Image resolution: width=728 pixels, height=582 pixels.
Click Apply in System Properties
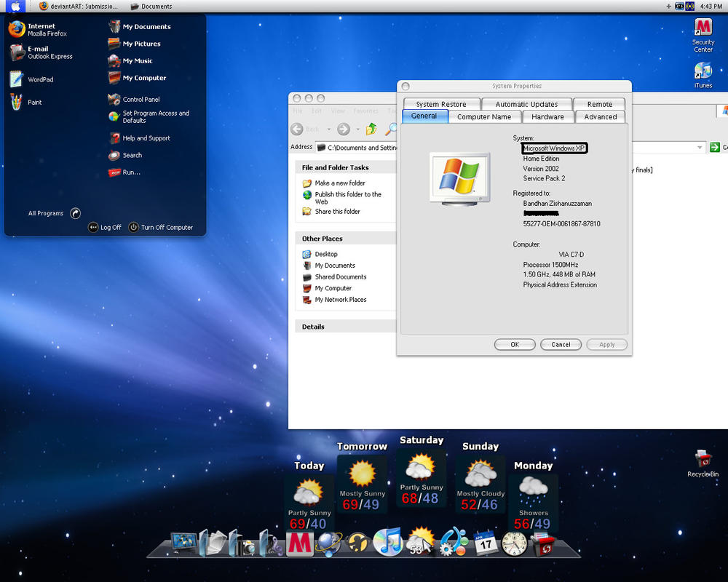[x=607, y=344]
